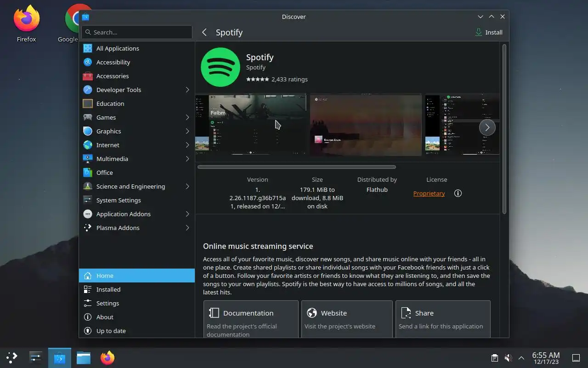Click the Developer Tools category icon
588x368 pixels.
click(x=88, y=90)
